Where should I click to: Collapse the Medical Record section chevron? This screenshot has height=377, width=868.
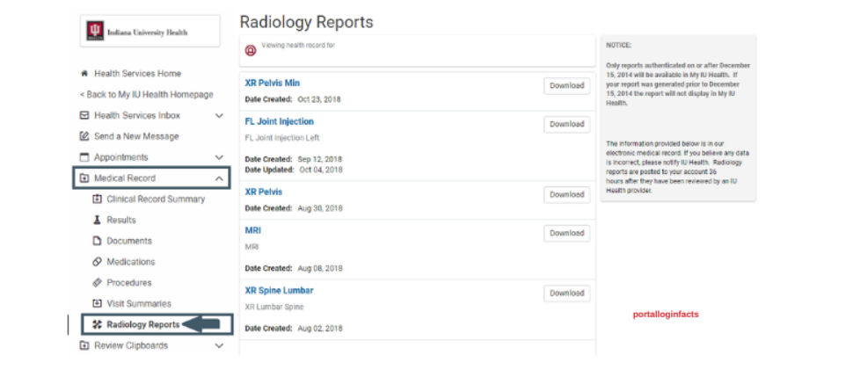[x=219, y=178]
